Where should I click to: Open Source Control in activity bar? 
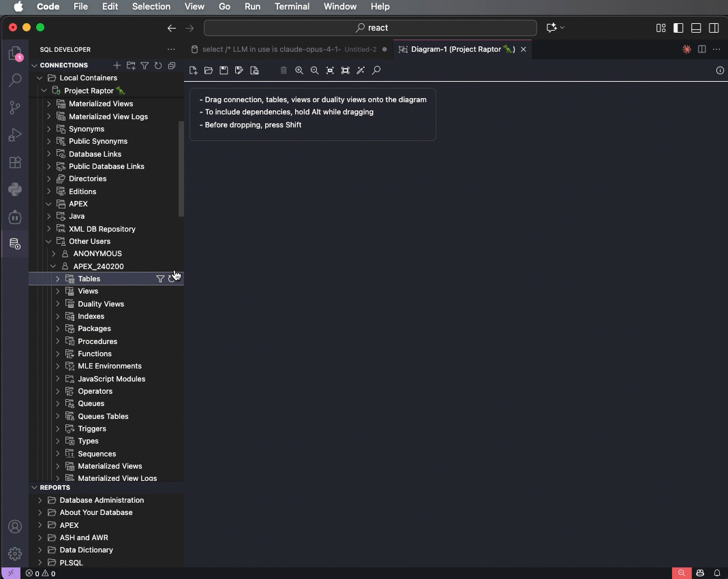pyautogui.click(x=15, y=108)
